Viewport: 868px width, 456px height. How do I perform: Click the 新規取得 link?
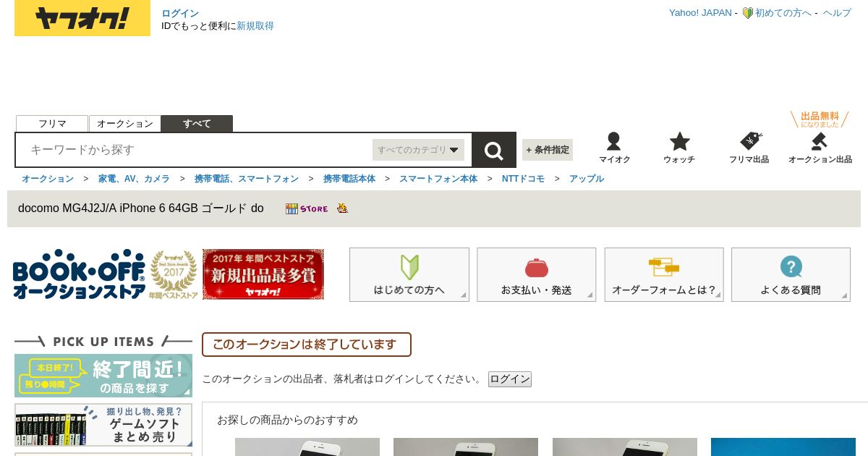pyautogui.click(x=255, y=26)
